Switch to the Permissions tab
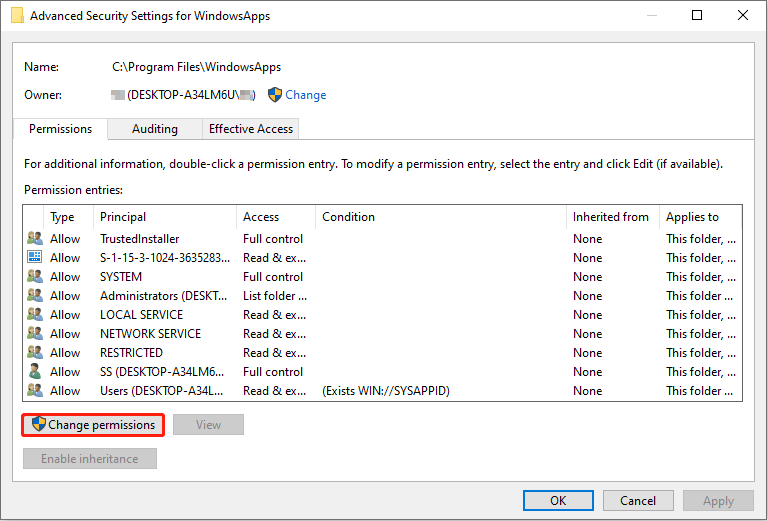768x521 pixels. pos(60,129)
